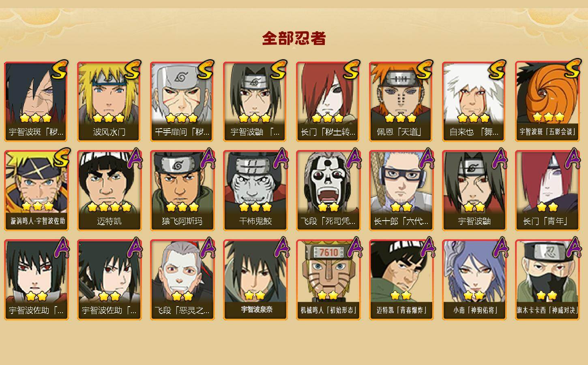Open the 小南「神驹佑将」 ninja card
Screen dimensions: 588x365
(474, 280)
